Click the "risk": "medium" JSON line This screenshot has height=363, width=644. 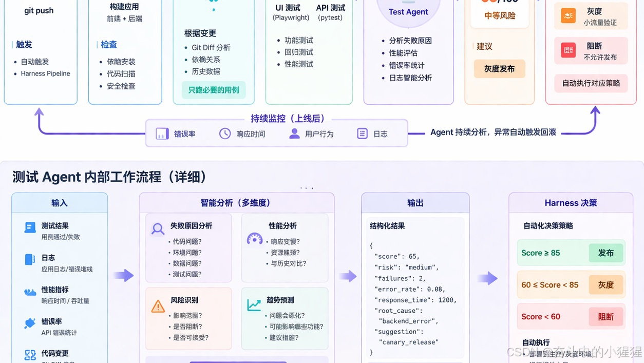point(407,267)
